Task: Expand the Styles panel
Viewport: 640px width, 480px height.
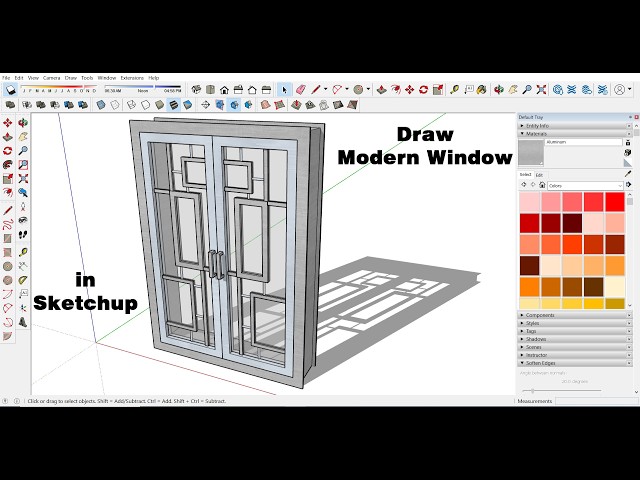Action: tap(575, 323)
